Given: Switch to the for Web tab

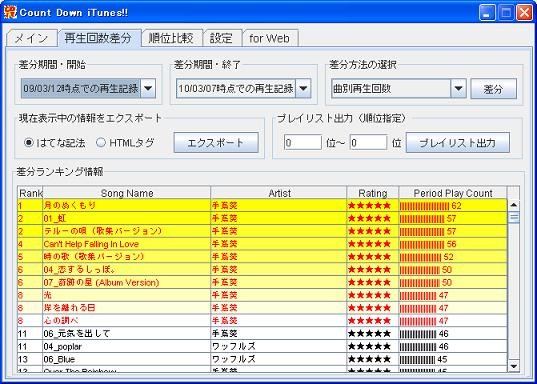Looking at the screenshot, I should tap(270, 38).
